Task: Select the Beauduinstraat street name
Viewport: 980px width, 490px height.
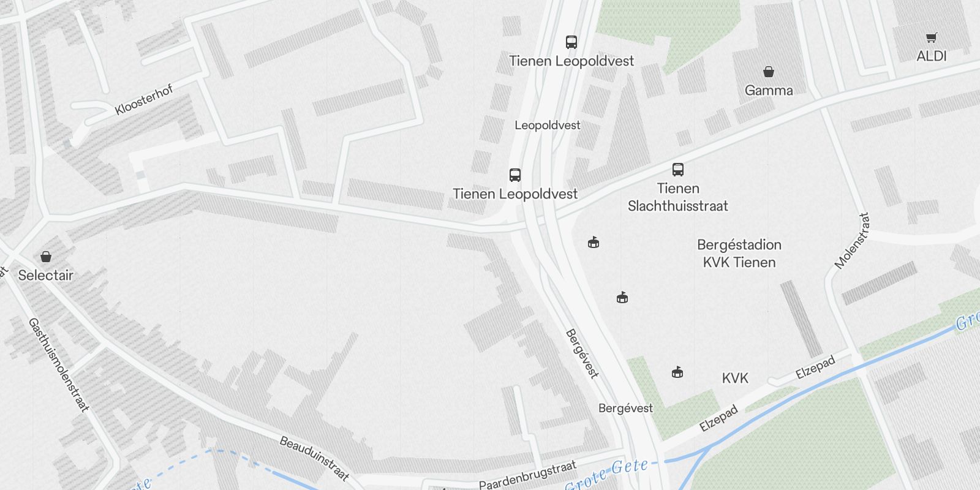Action: pos(314,458)
